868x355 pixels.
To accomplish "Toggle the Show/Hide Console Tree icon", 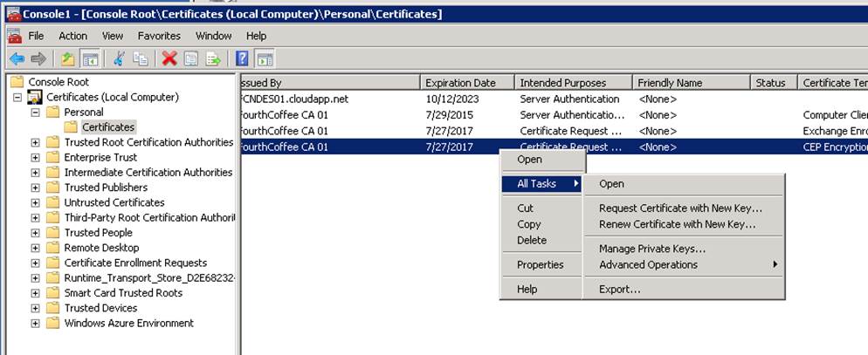I will pyautogui.click(x=89, y=58).
